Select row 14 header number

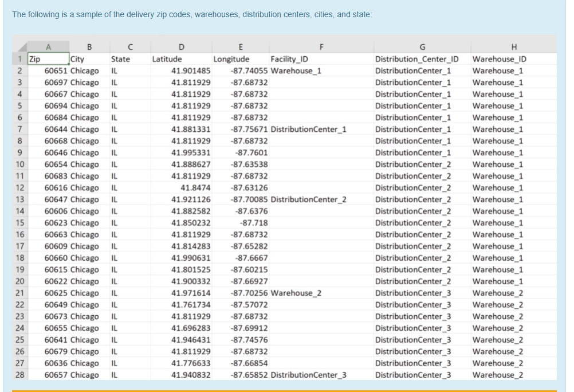pyautogui.click(x=20, y=211)
